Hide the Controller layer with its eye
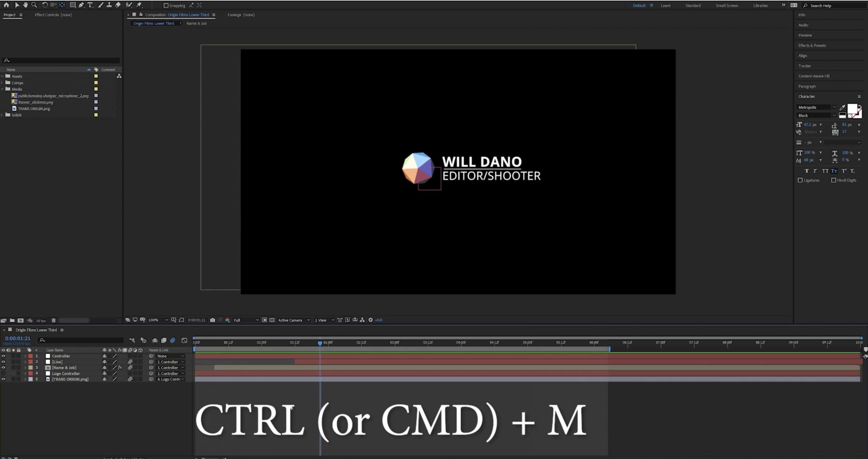 [3, 356]
